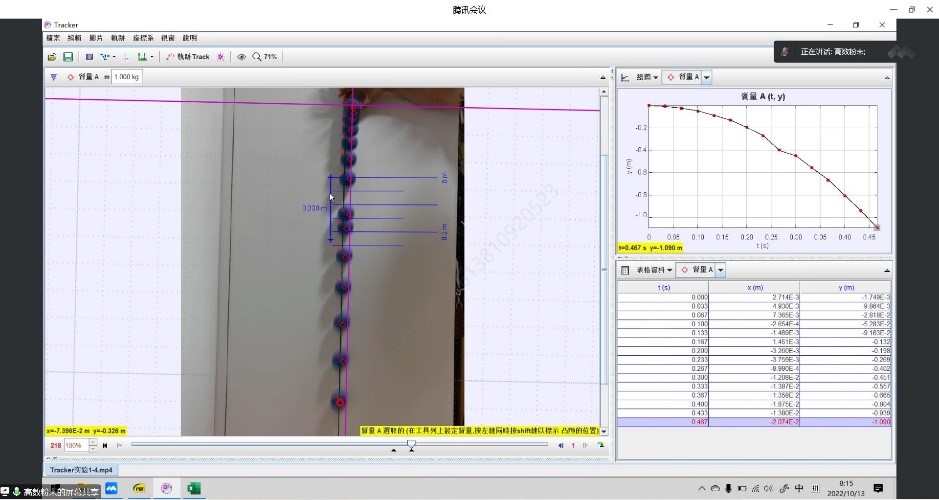Expand the plot panel track dropdown
This screenshot has height=500, width=939.
pos(707,77)
